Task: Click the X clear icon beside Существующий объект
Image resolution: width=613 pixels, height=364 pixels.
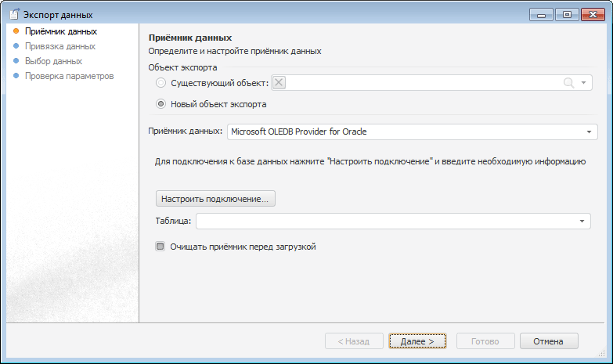Action: pyautogui.click(x=279, y=83)
